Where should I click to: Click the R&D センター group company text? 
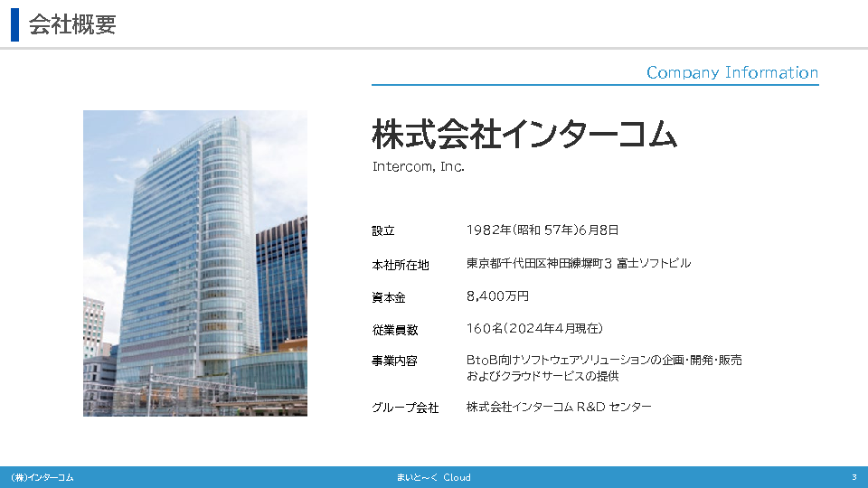point(559,407)
